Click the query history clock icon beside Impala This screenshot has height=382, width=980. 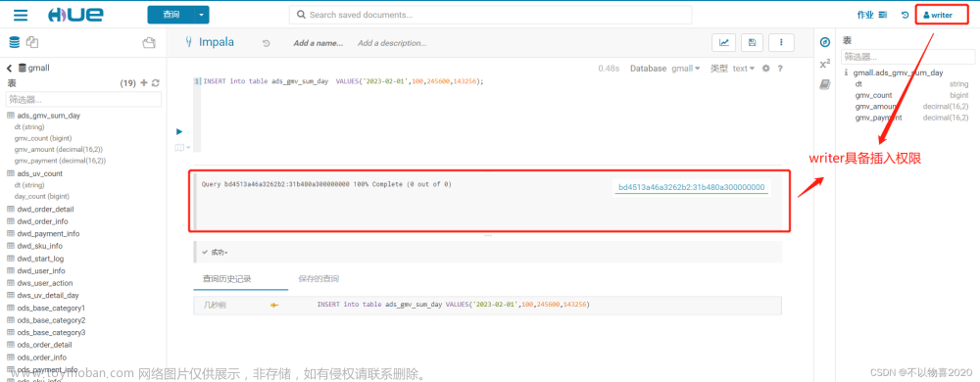267,44
